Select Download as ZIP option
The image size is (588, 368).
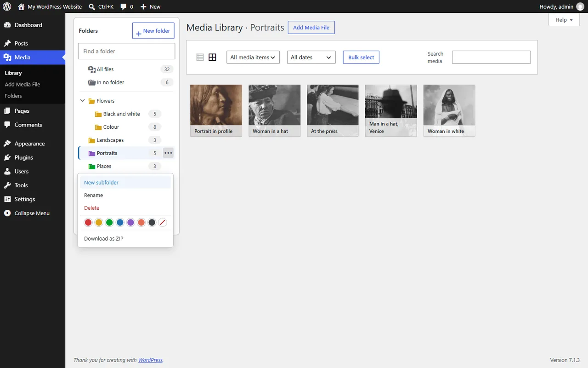[125, 239]
